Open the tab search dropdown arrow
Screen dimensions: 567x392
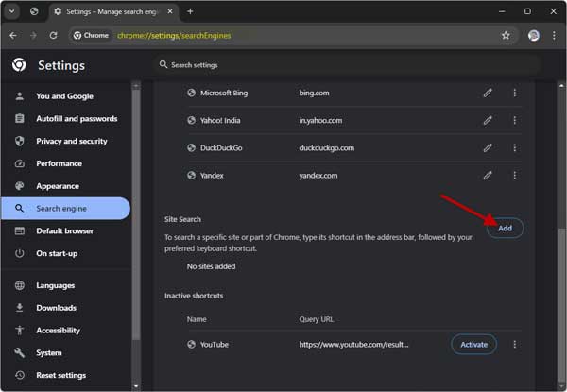tap(11, 11)
